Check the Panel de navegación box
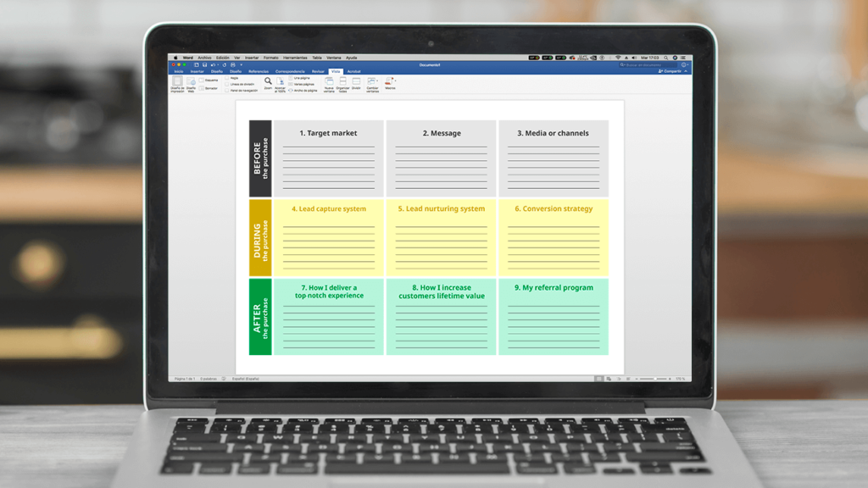 click(x=228, y=90)
